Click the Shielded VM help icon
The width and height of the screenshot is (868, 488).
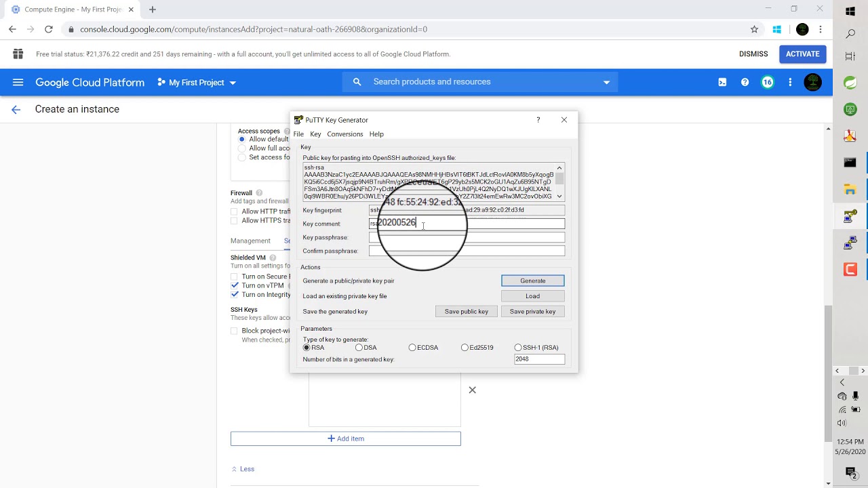click(x=273, y=258)
